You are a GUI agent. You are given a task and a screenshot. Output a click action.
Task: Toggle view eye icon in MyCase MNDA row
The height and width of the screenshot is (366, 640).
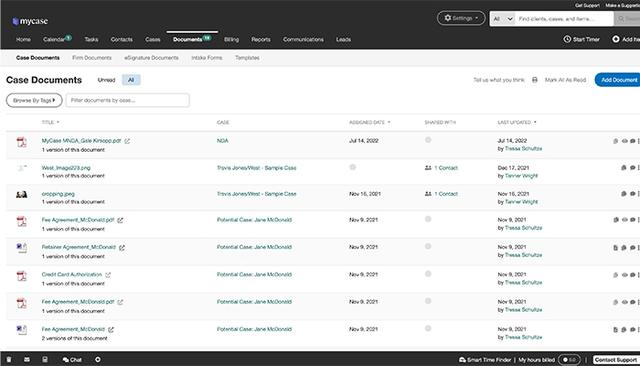pyautogui.click(x=624, y=141)
